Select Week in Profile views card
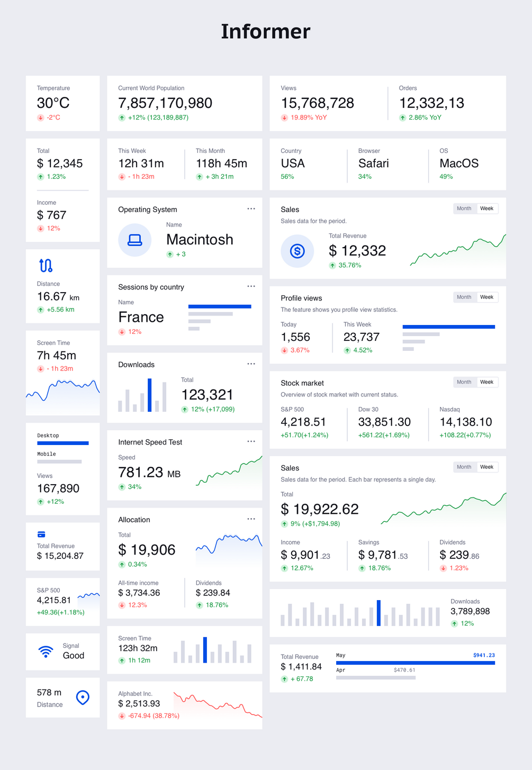 coord(487,297)
